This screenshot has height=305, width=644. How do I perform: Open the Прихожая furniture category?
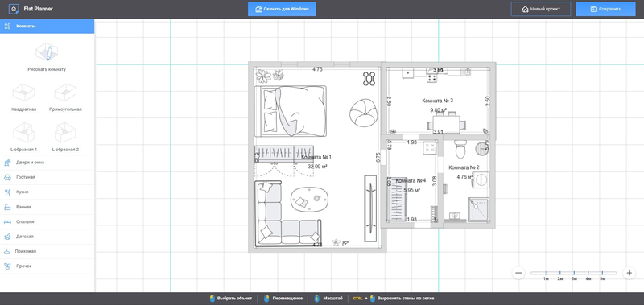(47, 251)
